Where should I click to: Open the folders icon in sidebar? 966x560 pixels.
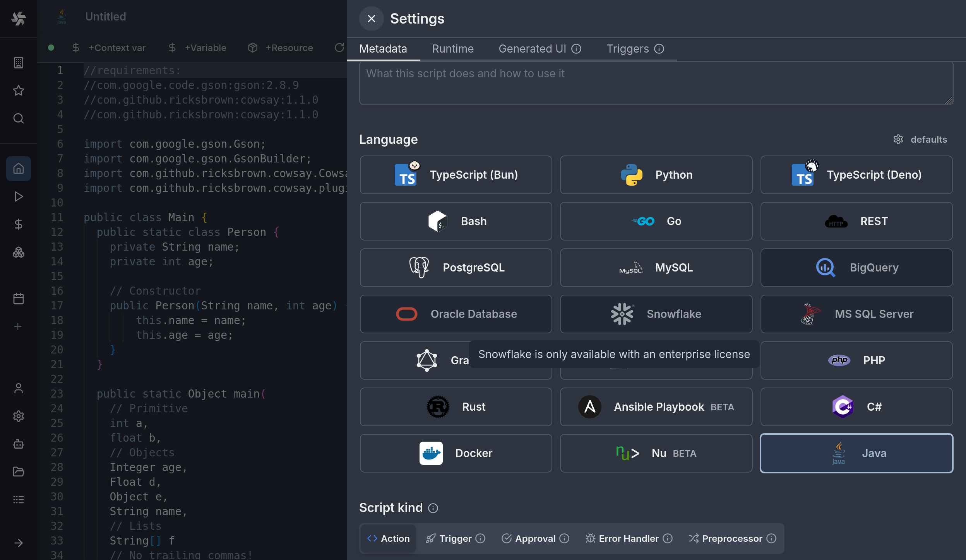18,472
